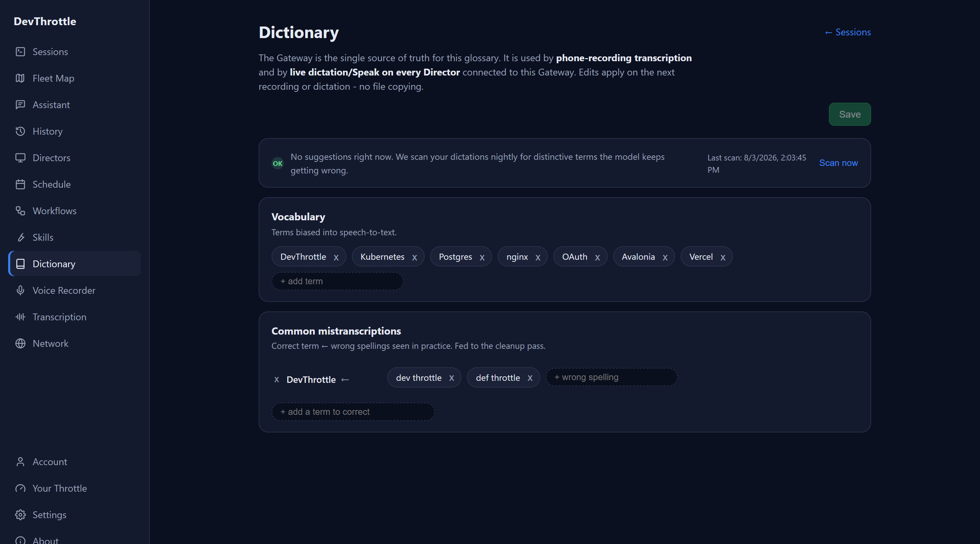The image size is (980, 544).
Task: Remove the Kubernetes vocabulary term
Action: pos(414,257)
